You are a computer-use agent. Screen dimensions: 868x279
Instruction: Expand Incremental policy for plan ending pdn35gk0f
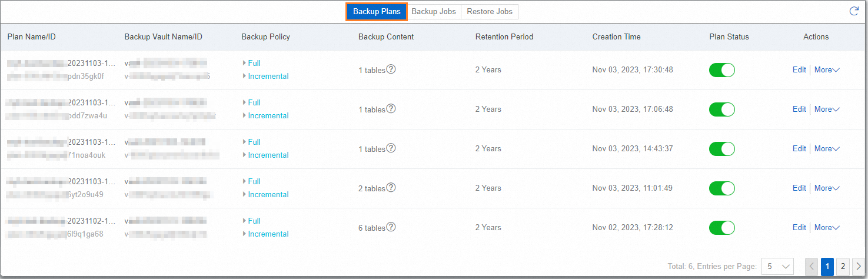(x=265, y=76)
